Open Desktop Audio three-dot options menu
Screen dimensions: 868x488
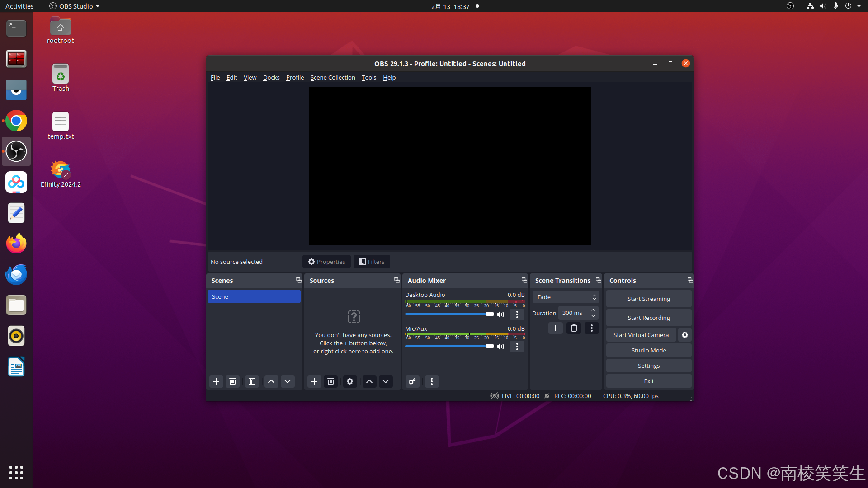coord(517,314)
